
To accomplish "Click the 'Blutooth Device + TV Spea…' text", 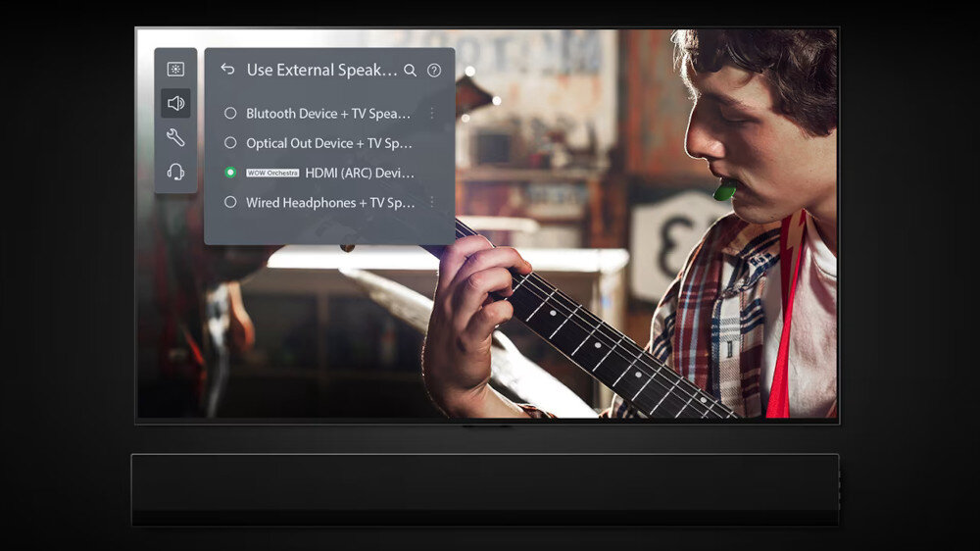I will point(328,114).
